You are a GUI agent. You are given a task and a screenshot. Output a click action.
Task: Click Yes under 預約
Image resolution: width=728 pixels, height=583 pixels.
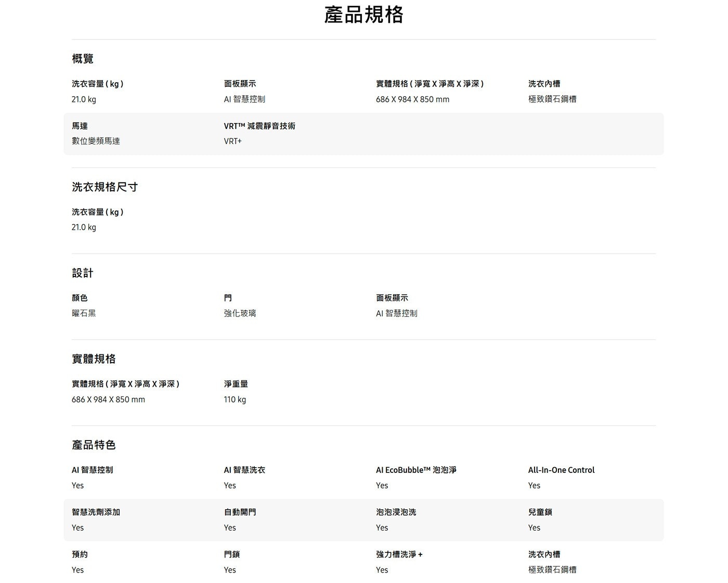[77, 570]
